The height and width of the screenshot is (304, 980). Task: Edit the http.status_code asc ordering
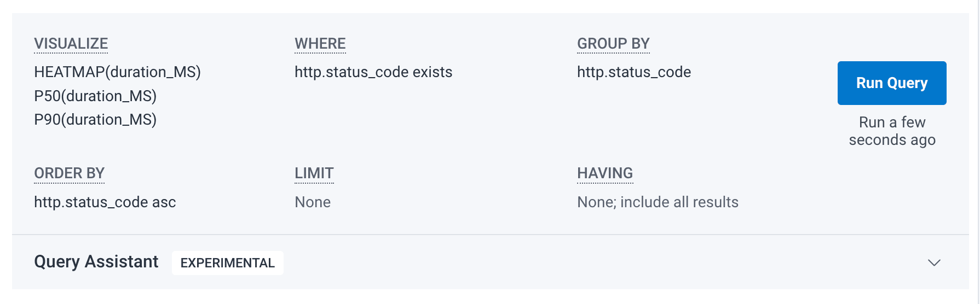point(105,202)
